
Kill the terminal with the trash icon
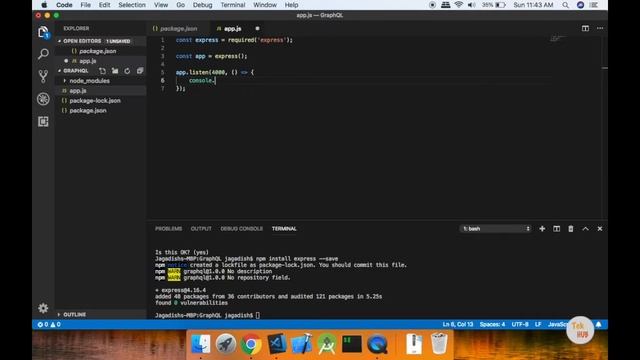(x=571, y=229)
